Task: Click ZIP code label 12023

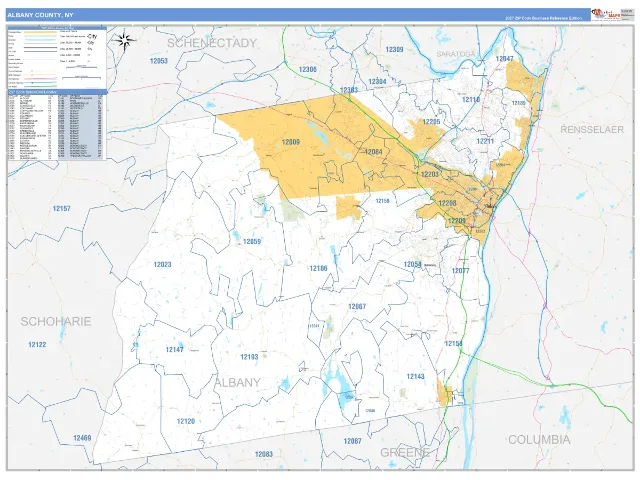Action: click(x=162, y=264)
